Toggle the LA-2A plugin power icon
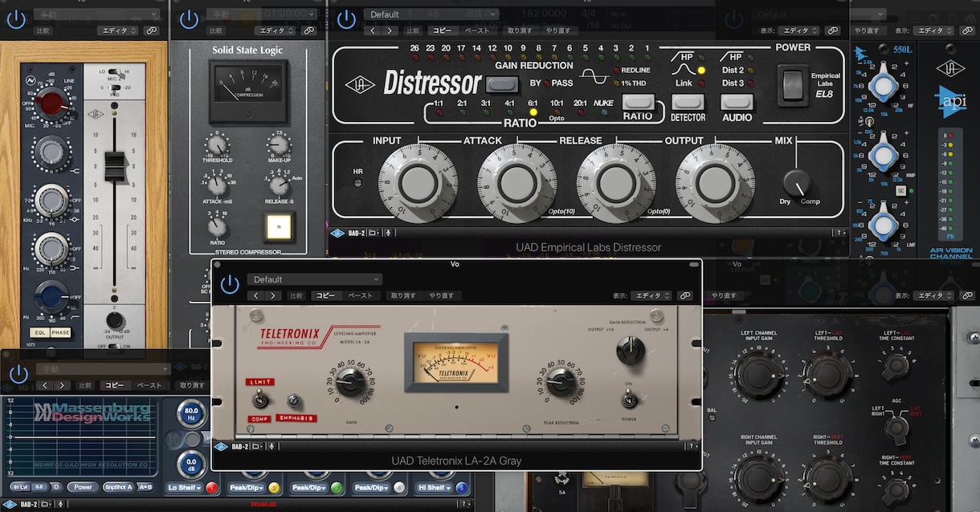Screen dimensions: 980x512 click(230, 283)
